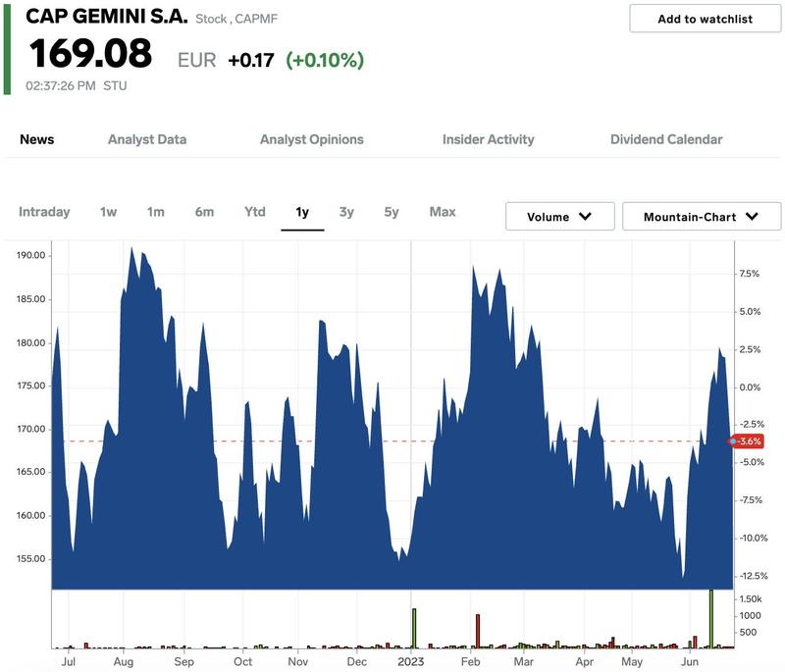Click the 170.00 price axis label
Screen dimensions: 785x672
(x=31, y=429)
